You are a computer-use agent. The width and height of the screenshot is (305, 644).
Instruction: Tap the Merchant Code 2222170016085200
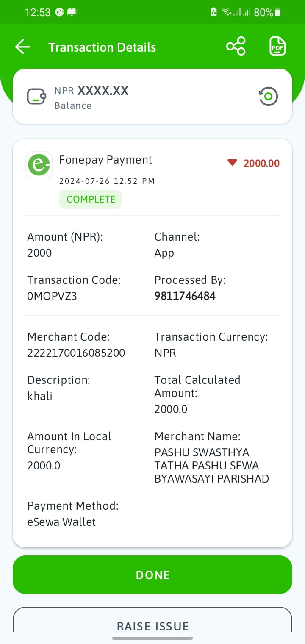pyautogui.click(x=76, y=353)
